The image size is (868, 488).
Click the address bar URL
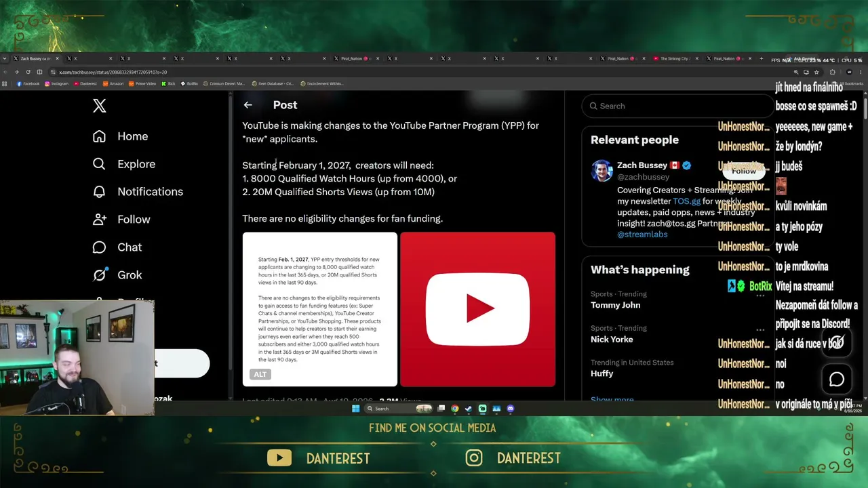tap(113, 72)
